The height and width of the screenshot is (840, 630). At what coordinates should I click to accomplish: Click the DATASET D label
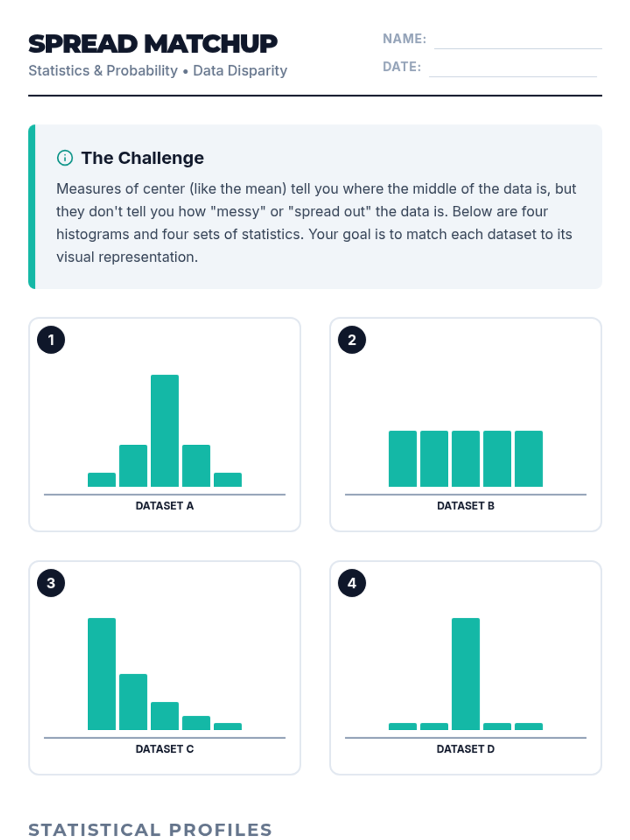466,749
